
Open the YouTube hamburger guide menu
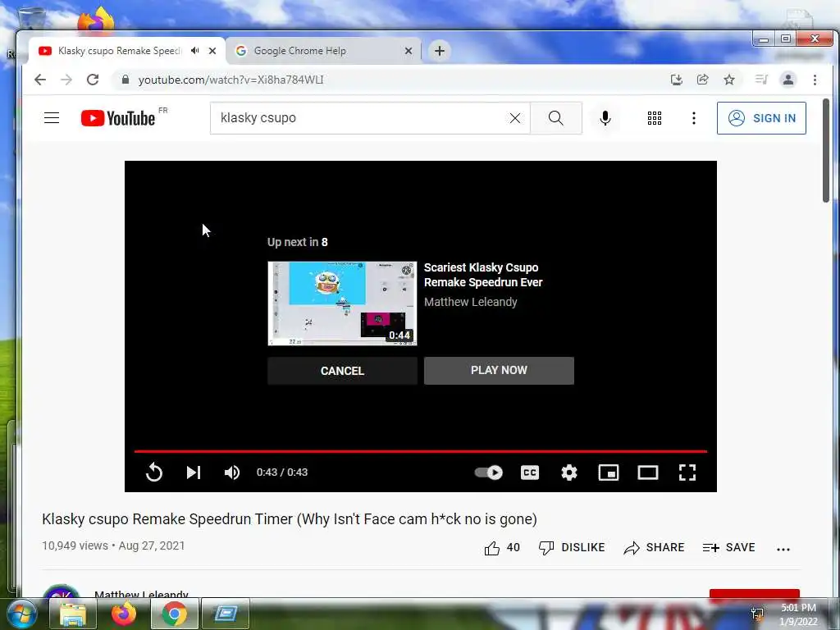52,118
